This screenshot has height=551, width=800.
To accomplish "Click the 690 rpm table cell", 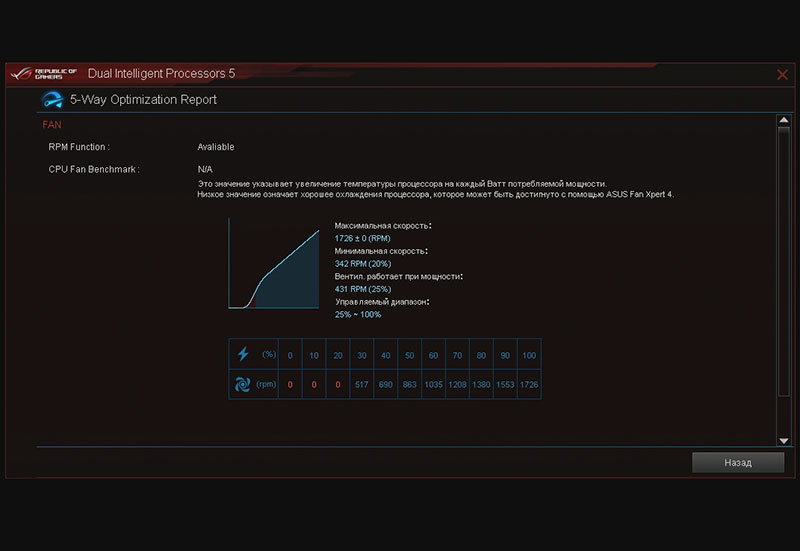I will click(x=386, y=385).
